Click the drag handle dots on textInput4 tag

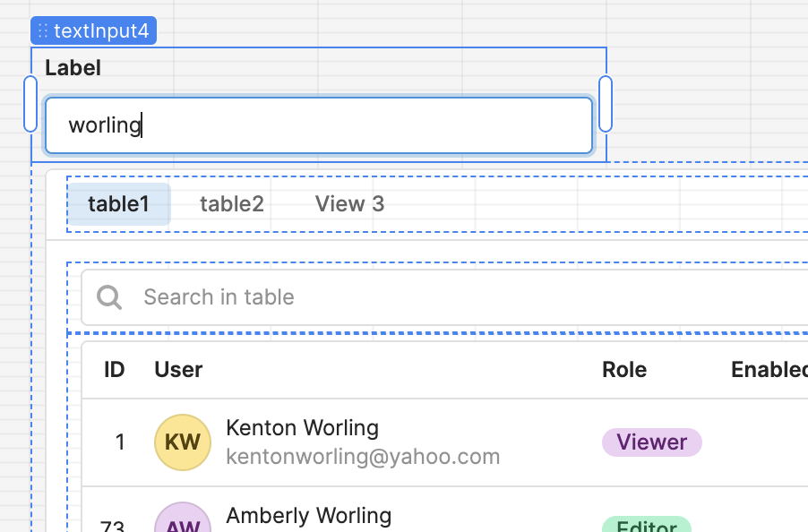43,31
